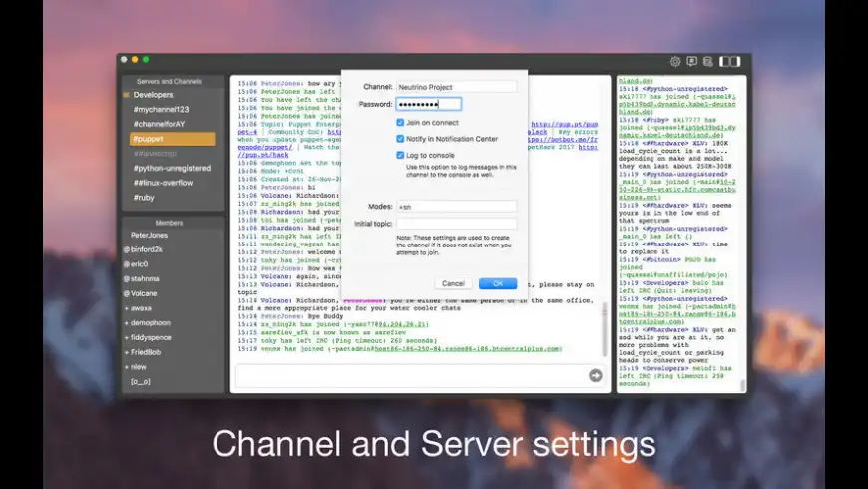Click the Channel name field
The width and height of the screenshot is (868, 489).
[457, 87]
